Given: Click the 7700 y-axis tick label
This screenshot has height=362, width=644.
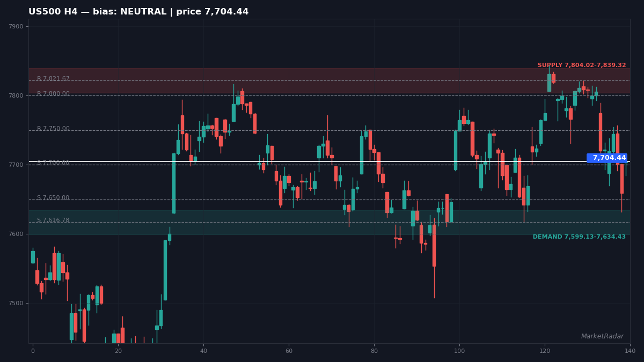Looking at the screenshot, I should point(16,165).
